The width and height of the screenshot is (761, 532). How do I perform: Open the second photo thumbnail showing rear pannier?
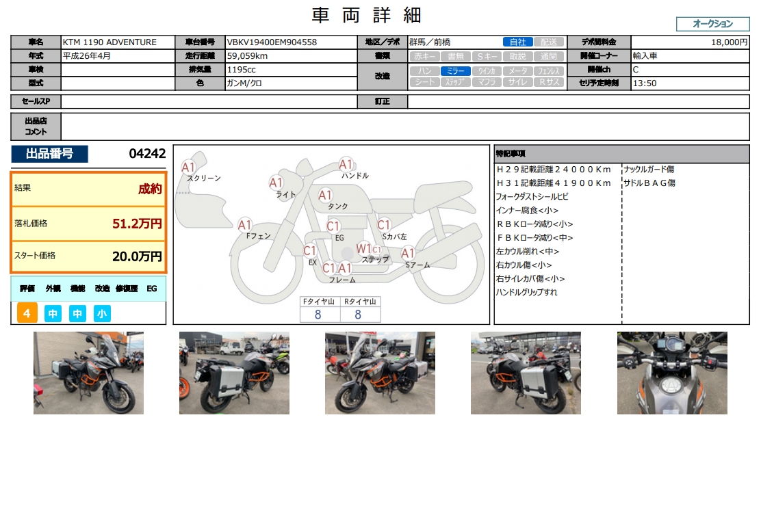(x=235, y=373)
